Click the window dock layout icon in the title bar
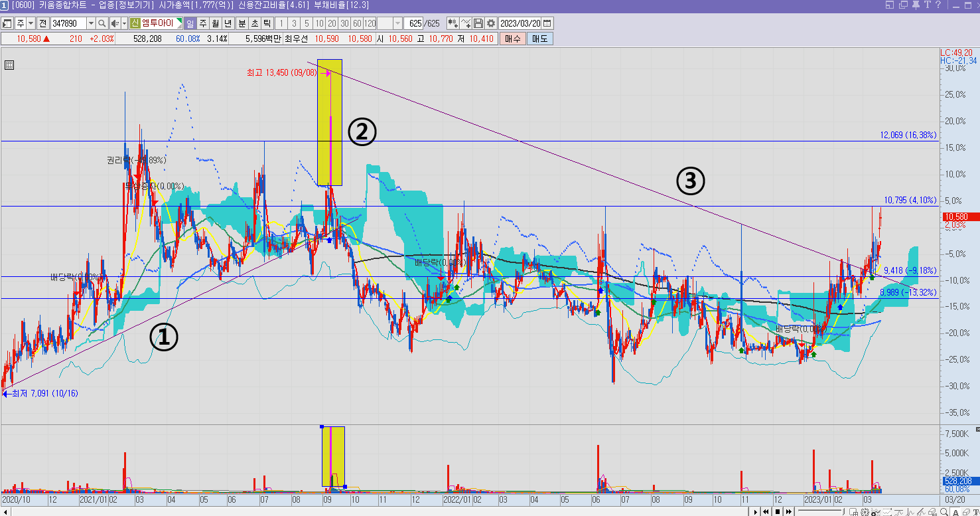Screen dimensions: 980x516 pyautogui.click(x=890, y=5)
